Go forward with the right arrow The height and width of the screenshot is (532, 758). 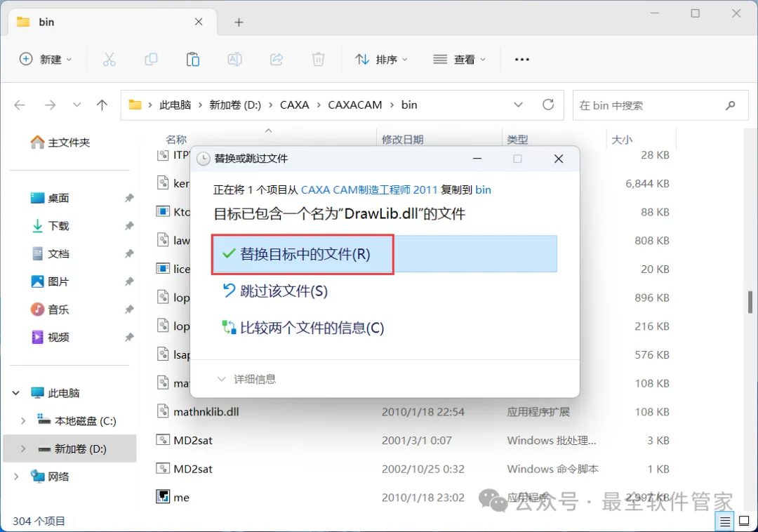(x=50, y=105)
